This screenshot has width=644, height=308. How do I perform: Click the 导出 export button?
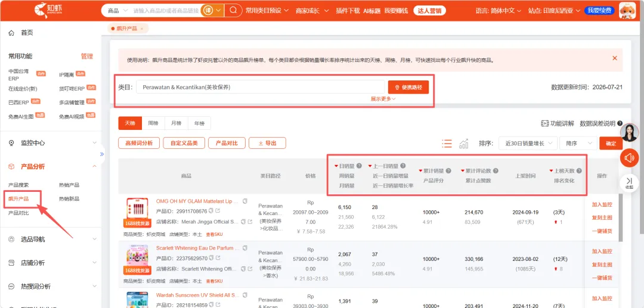(x=267, y=143)
